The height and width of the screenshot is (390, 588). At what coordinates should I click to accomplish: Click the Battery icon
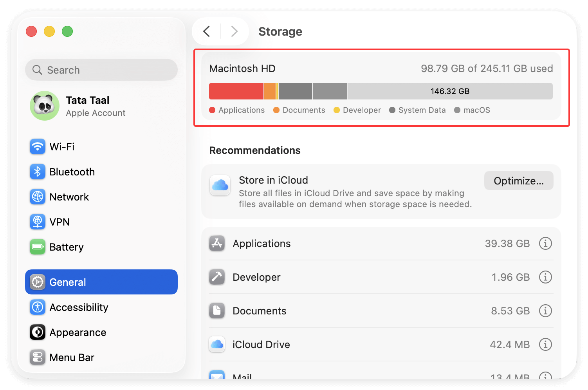pyautogui.click(x=37, y=247)
